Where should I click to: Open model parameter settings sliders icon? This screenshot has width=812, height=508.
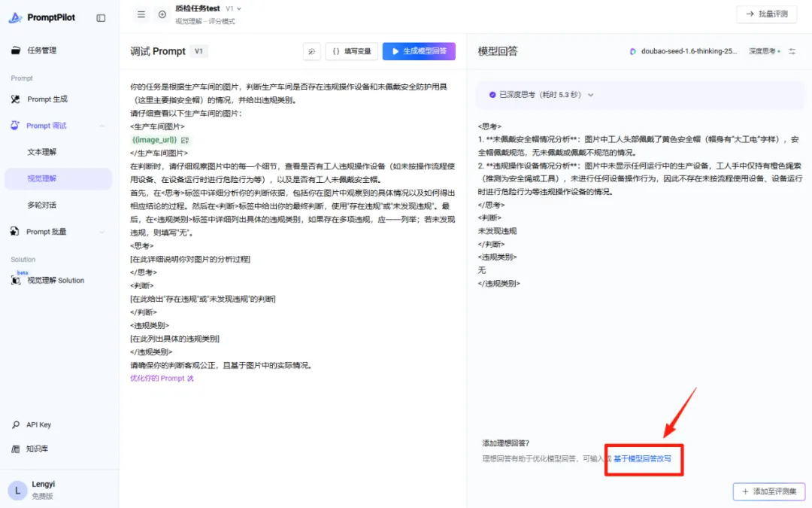point(792,51)
